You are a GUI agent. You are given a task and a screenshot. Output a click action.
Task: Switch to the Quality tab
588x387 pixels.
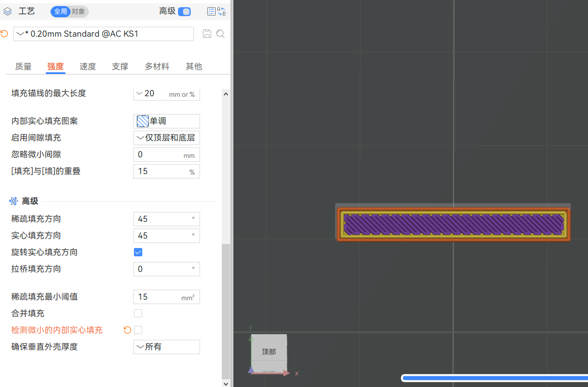click(x=23, y=66)
